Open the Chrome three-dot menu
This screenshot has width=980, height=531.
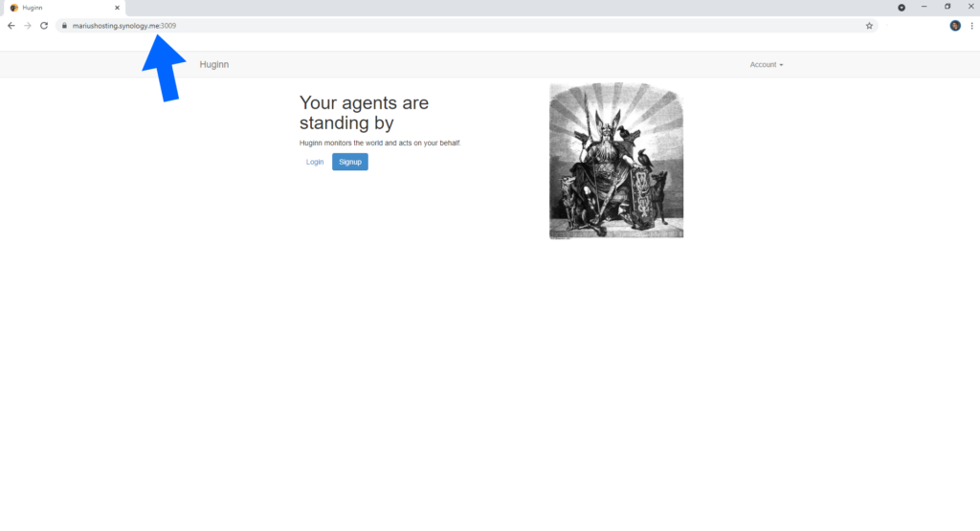tap(972, 26)
